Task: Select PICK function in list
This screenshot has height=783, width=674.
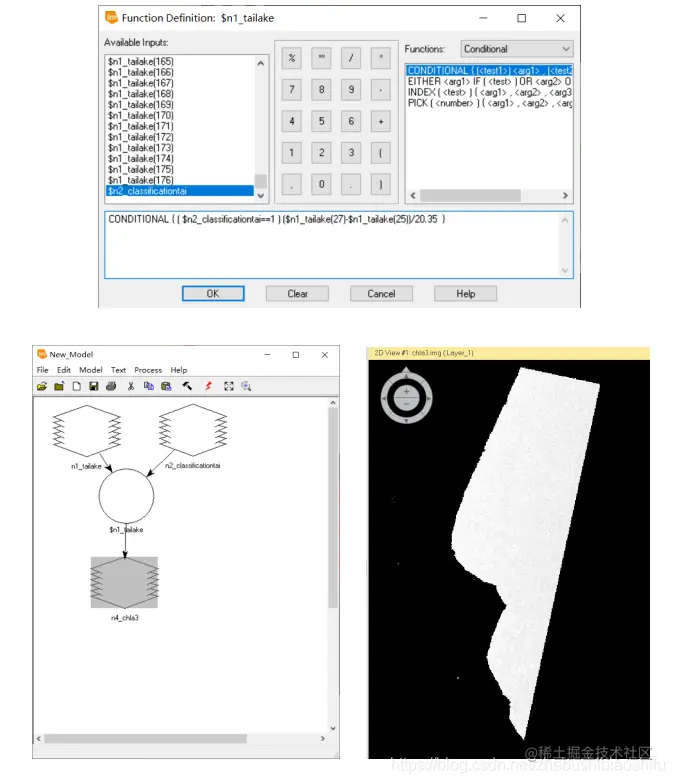Action: (x=489, y=103)
